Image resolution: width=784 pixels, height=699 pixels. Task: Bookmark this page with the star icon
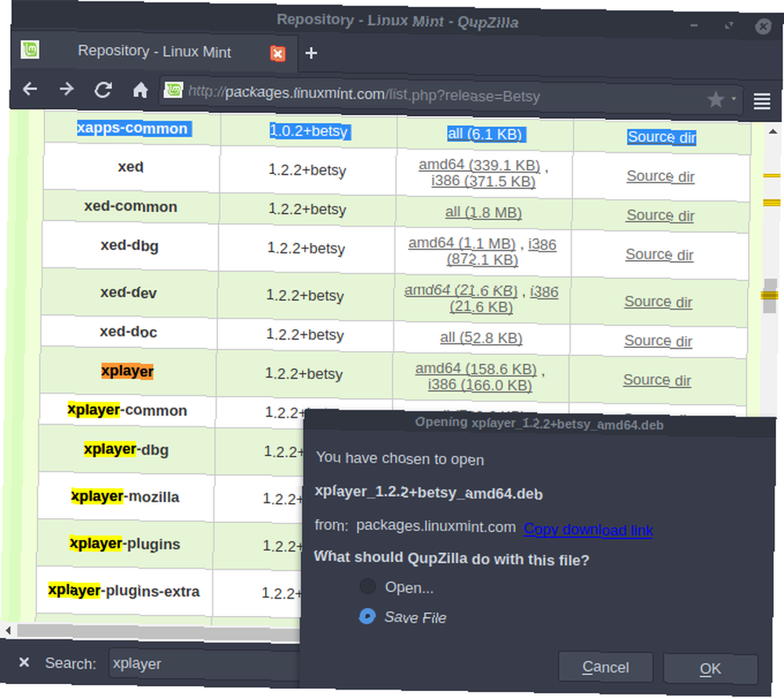point(716,100)
